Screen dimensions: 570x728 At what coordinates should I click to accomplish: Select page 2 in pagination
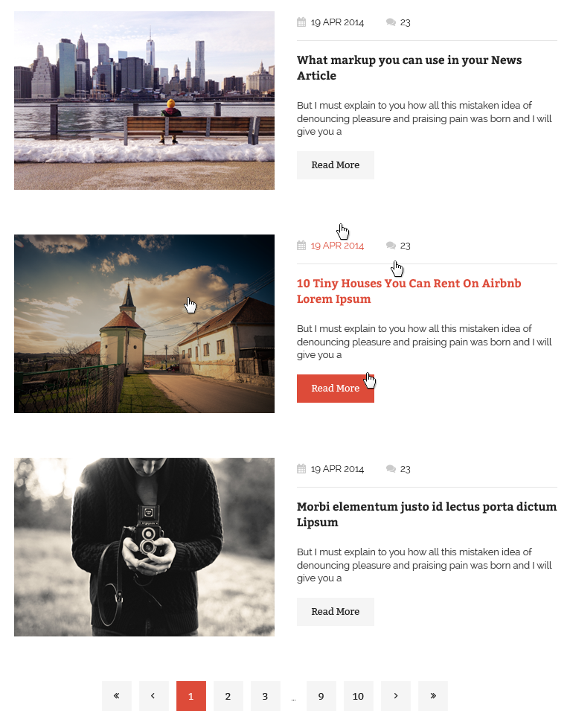click(228, 695)
